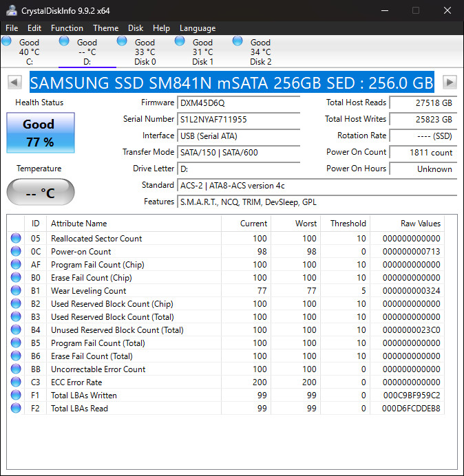The height and width of the screenshot is (476, 464).
Task: Click the Disk 0 status orb
Action: 122,41
